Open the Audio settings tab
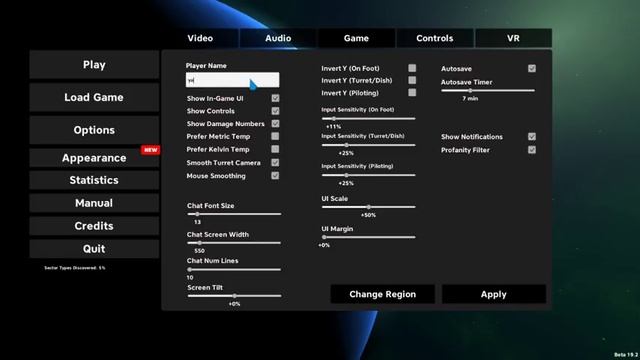Image resolution: width=640 pixels, height=360 pixels. tap(278, 38)
